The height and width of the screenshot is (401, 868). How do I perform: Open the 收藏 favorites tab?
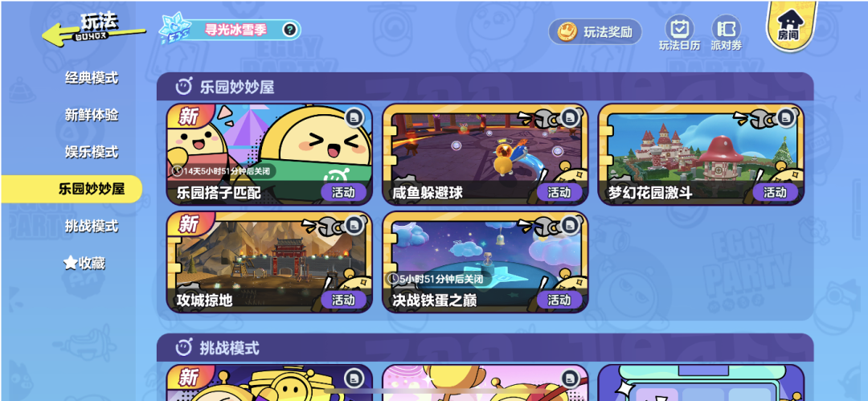[x=84, y=263]
